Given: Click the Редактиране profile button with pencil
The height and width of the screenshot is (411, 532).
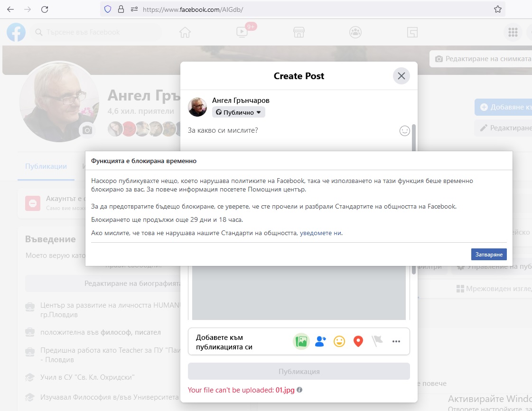Looking at the screenshot, I should [x=504, y=128].
